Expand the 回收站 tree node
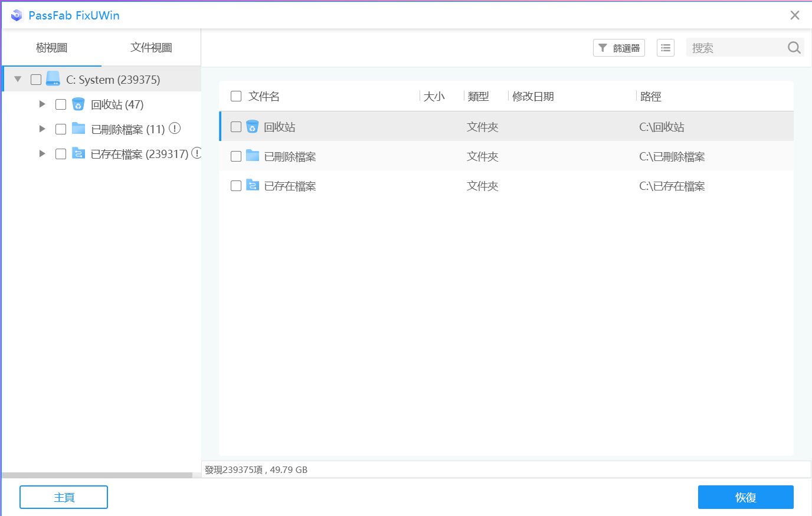812x516 pixels. [42, 104]
